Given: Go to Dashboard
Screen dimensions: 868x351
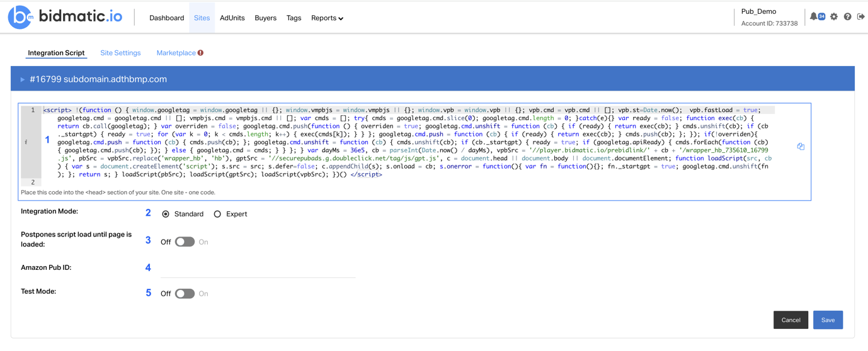Looking at the screenshot, I should (166, 18).
